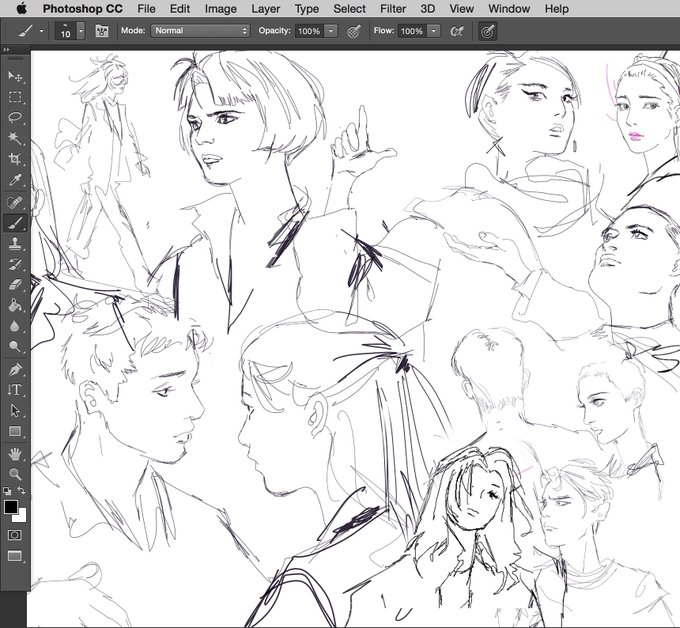Open the Type menu
Viewport: 680px width, 628px height.
307,9
